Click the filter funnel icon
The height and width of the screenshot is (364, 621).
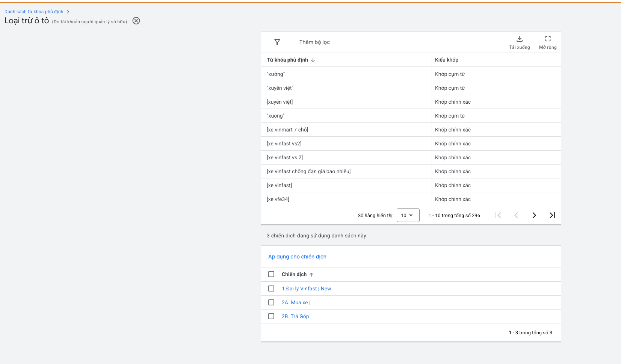[277, 42]
